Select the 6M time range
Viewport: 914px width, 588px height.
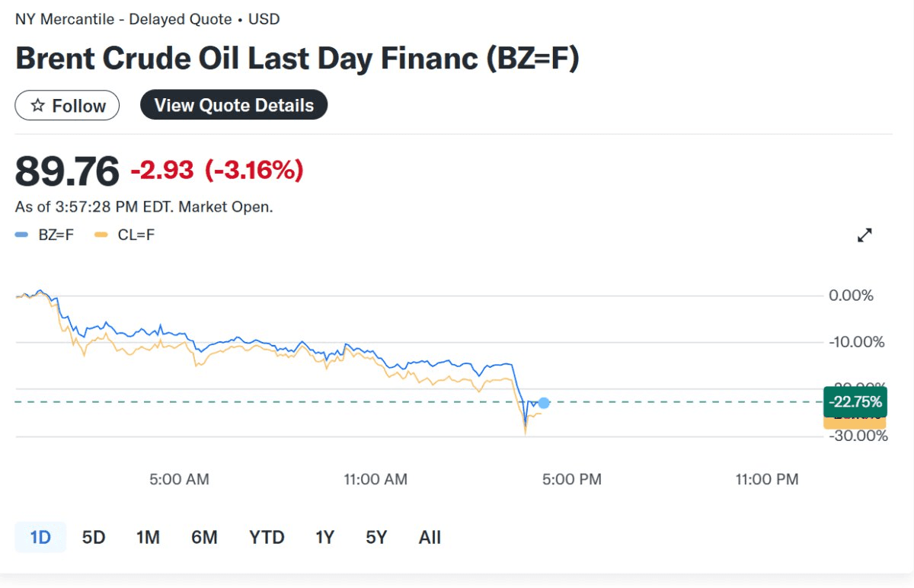204,538
